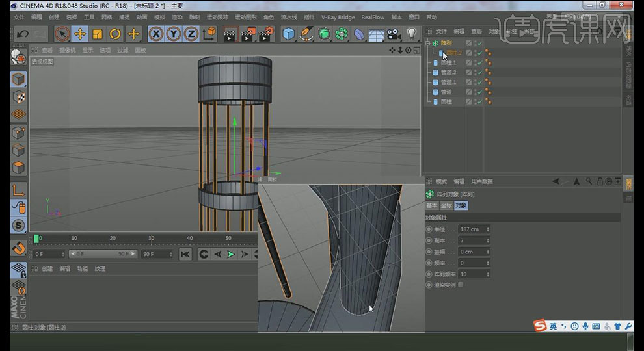
Task: Open the viewport 摄像机 menu
Action: coord(68,50)
